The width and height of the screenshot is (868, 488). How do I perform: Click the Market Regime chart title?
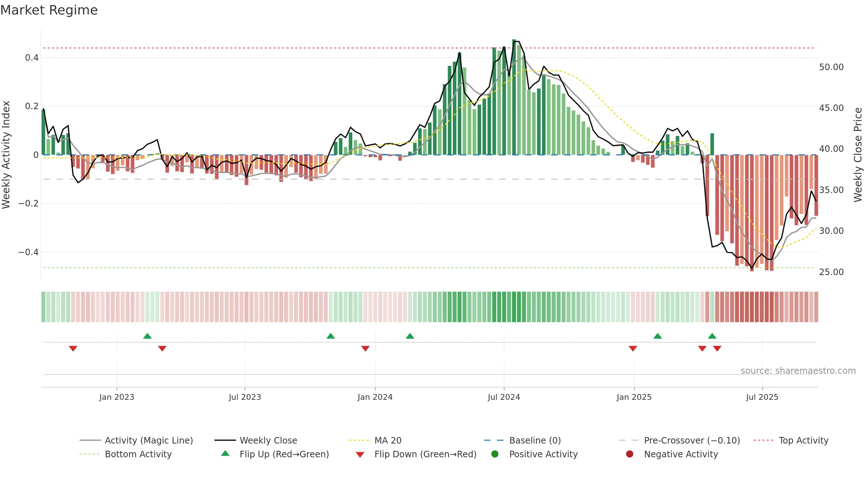pyautogui.click(x=49, y=10)
